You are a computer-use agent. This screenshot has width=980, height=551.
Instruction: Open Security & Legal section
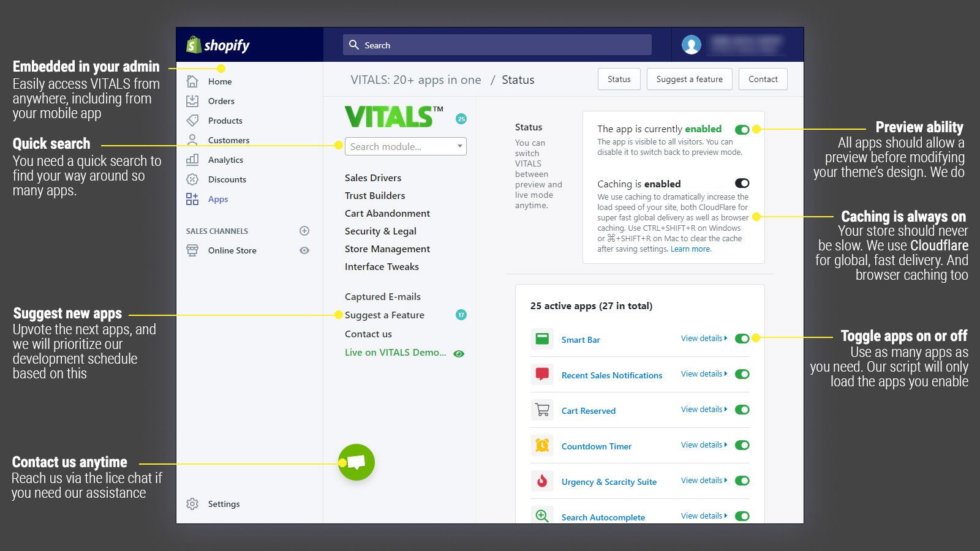380,231
